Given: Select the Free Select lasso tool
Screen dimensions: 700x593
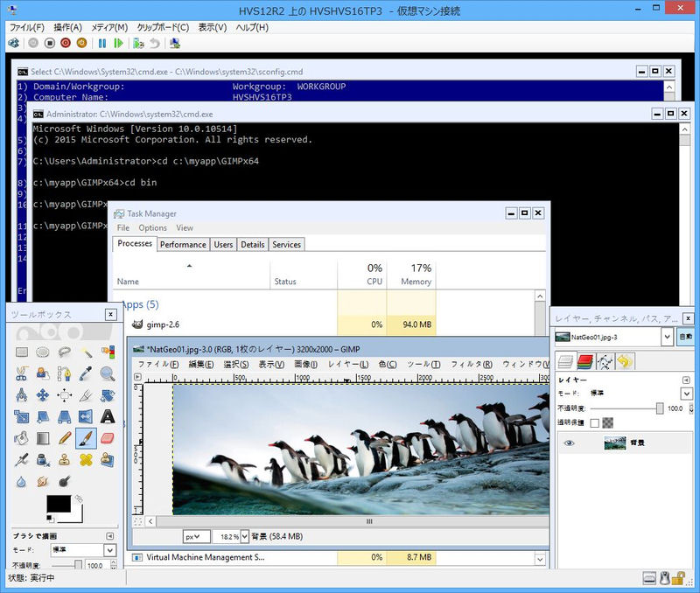Looking at the screenshot, I should (x=64, y=352).
